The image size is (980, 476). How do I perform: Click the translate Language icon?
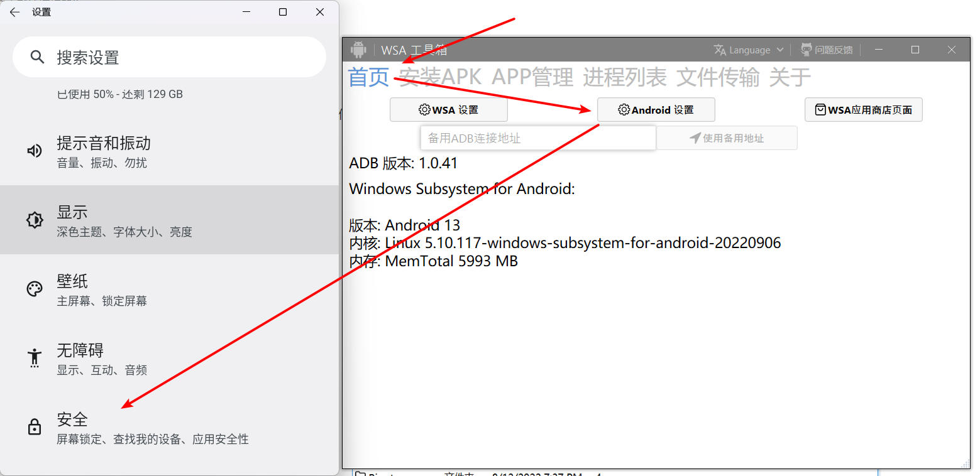tap(720, 50)
